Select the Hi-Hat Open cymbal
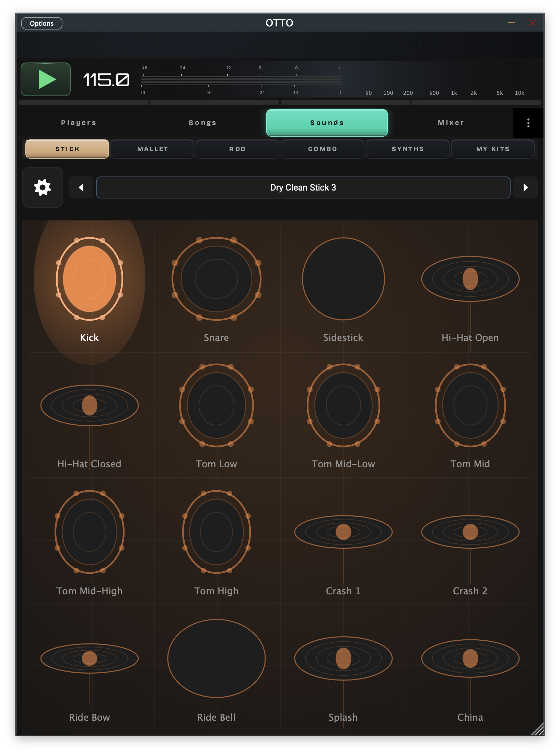 [x=470, y=279]
